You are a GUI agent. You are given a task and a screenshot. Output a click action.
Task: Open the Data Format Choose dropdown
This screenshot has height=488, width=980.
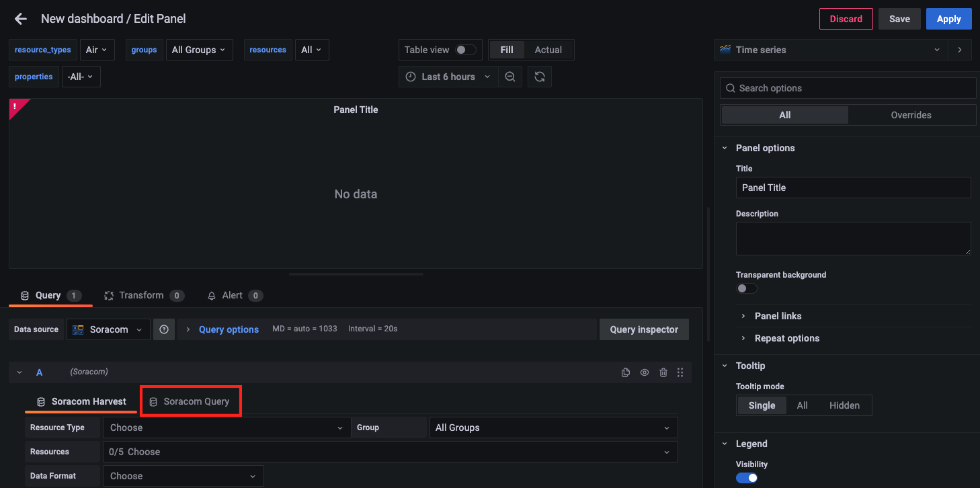click(x=183, y=476)
